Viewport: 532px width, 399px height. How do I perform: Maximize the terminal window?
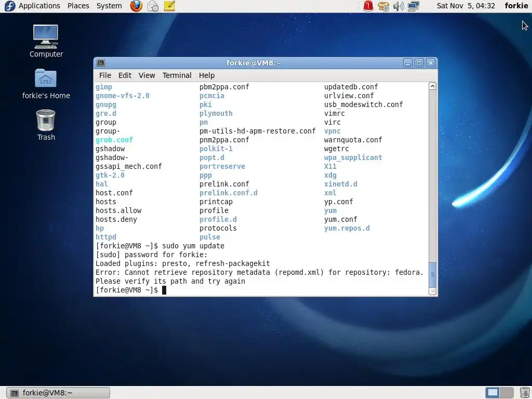tap(419, 63)
